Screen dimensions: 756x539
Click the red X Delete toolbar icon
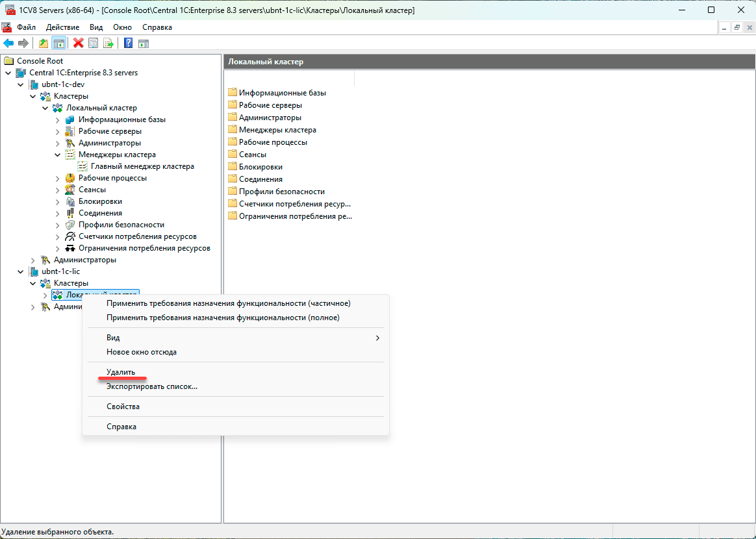point(79,44)
